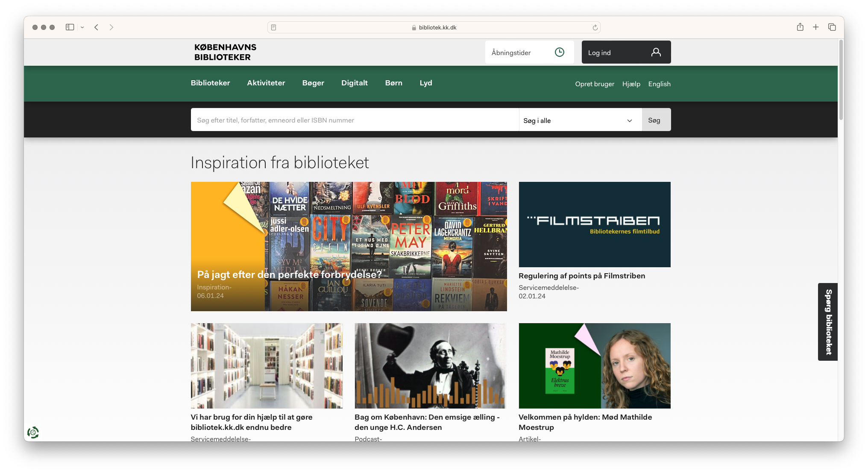Image resolution: width=868 pixels, height=473 pixels.
Task: Focus the title/author search field
Action: click(x=355, y=120)
